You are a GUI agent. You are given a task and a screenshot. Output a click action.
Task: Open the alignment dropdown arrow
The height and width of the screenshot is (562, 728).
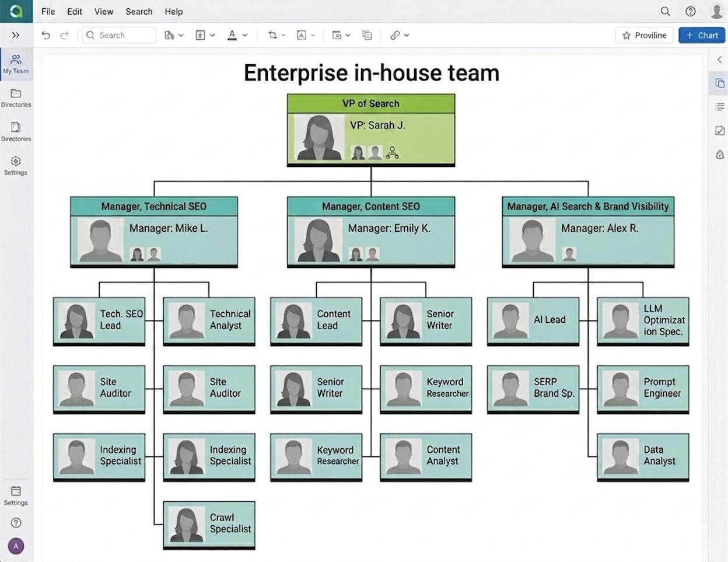point(212,35)
